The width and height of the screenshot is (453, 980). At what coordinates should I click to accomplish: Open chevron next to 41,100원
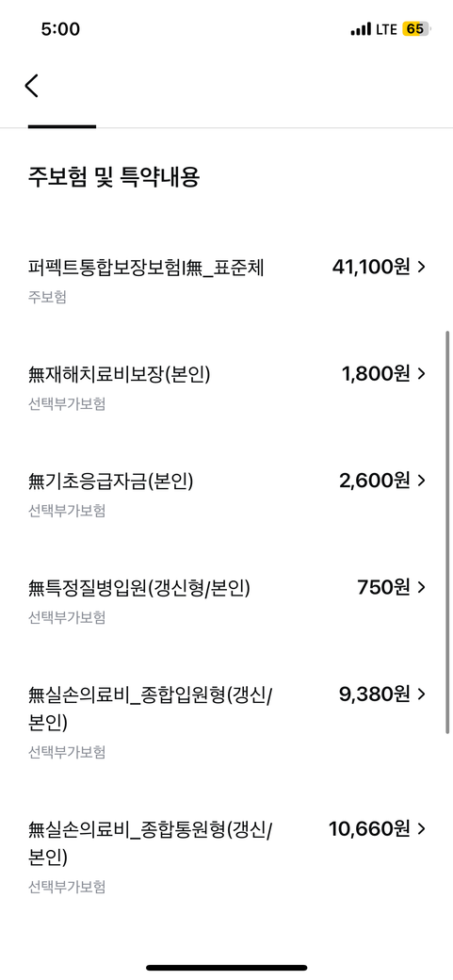pos(421,267)
